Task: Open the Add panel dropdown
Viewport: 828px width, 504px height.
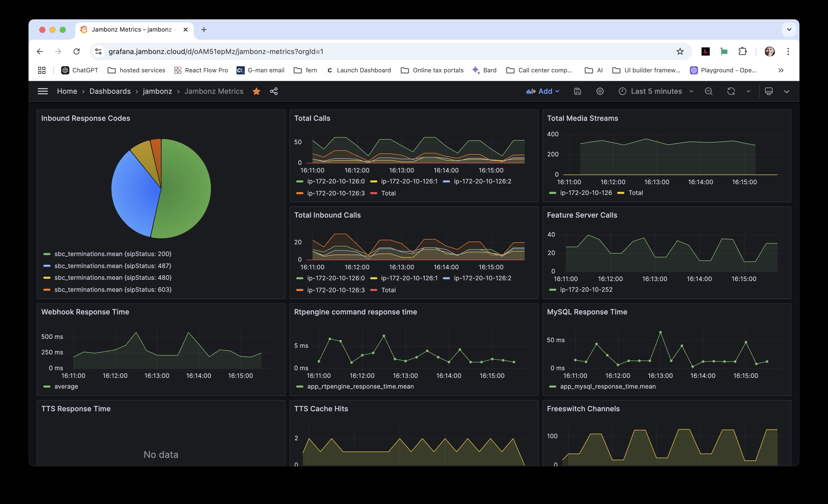Action: (x=542, y=91)
